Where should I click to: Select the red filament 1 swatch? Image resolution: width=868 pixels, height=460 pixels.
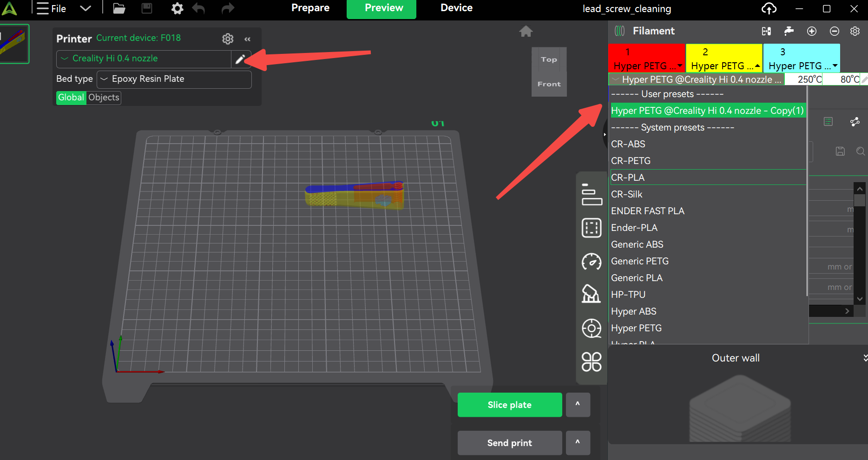tap(646, 58)
